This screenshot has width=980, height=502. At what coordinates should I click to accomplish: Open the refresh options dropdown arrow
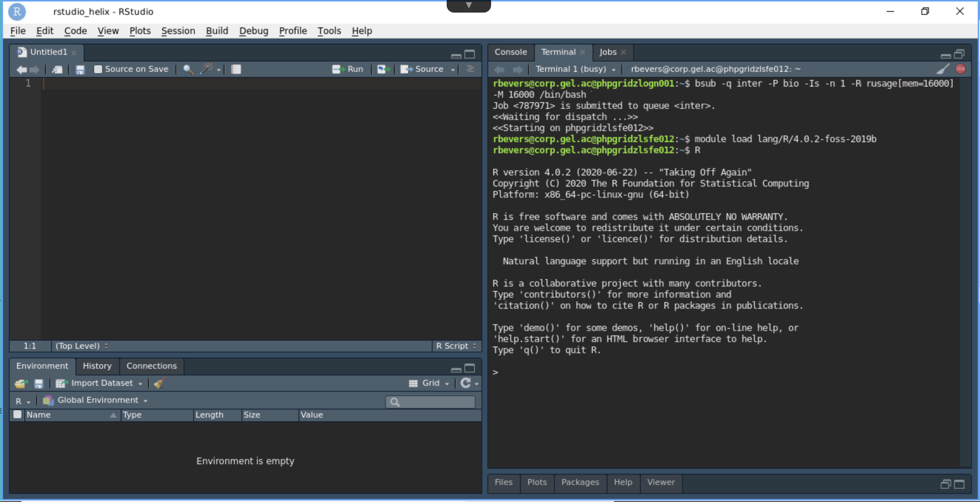point(476,384)
